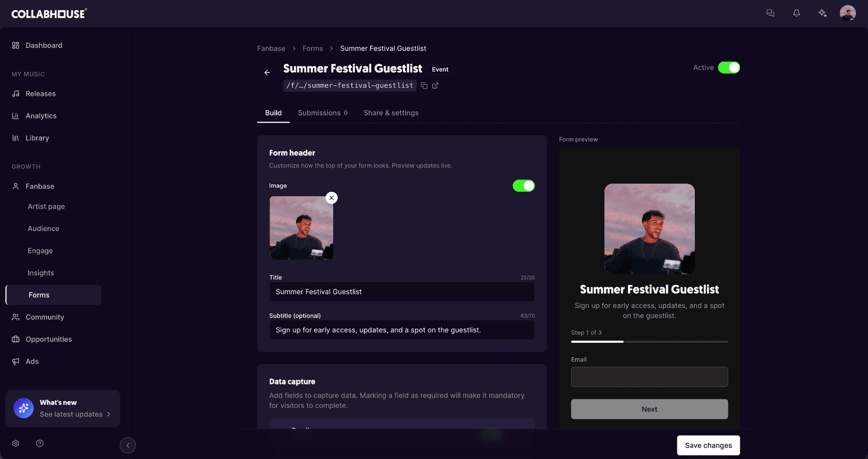This screenshot has width=868, height=459.
Task: Open the help question mark icon
Action: 40,443
